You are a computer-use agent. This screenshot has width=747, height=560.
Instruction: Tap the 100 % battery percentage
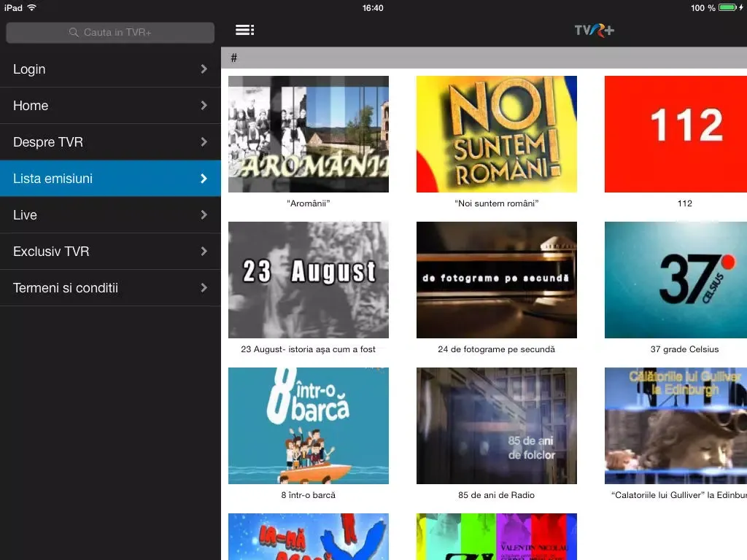point(703,7)
